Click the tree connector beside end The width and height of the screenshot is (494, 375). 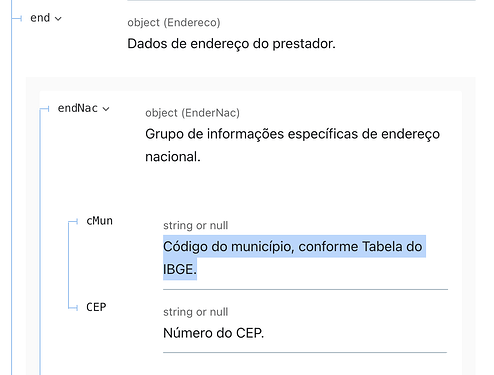[17, 18]
